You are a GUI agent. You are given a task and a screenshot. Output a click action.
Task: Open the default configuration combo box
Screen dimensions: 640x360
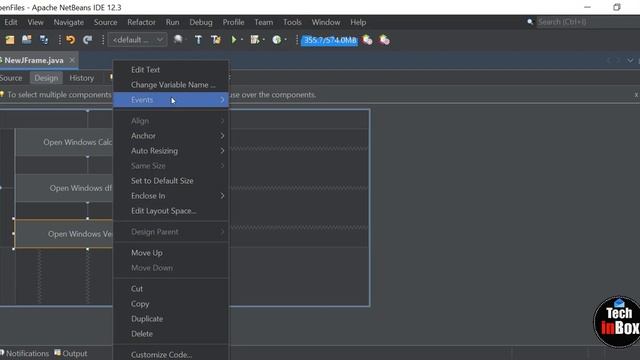point(137,40)
